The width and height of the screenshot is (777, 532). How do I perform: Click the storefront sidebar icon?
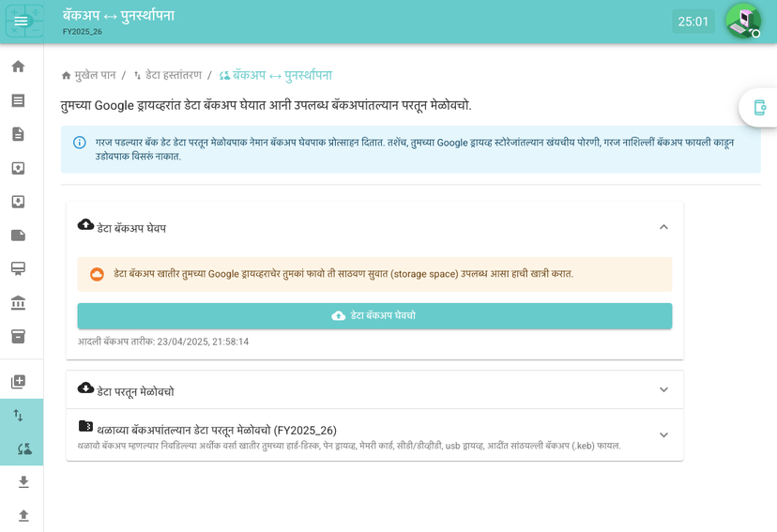18,269
